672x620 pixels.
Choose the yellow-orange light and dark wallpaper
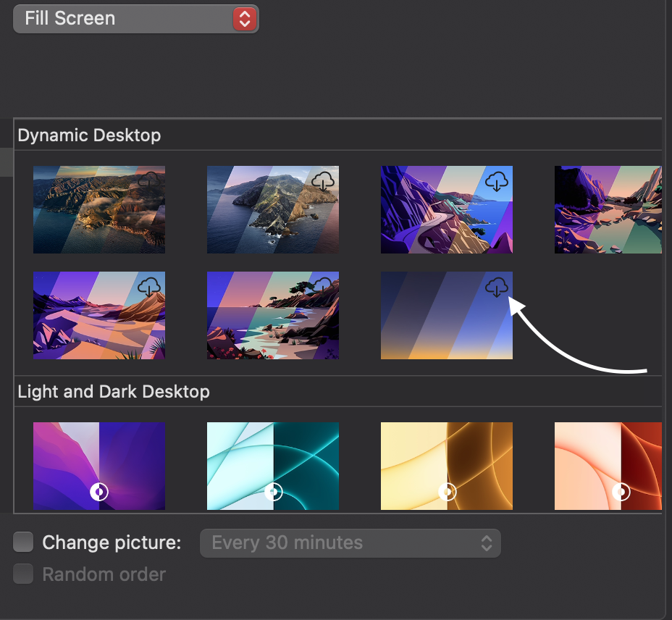pyautogui.click(x=447, y=466)
